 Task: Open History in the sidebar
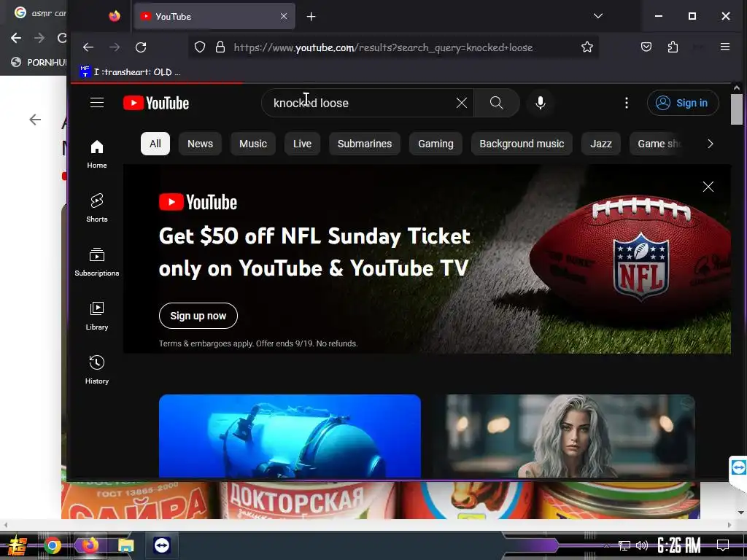pyautogui.click(x=97, y=370)
